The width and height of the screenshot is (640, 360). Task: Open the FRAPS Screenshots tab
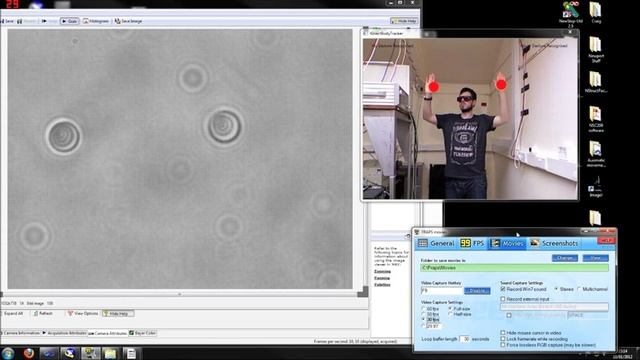coord(554,243)
